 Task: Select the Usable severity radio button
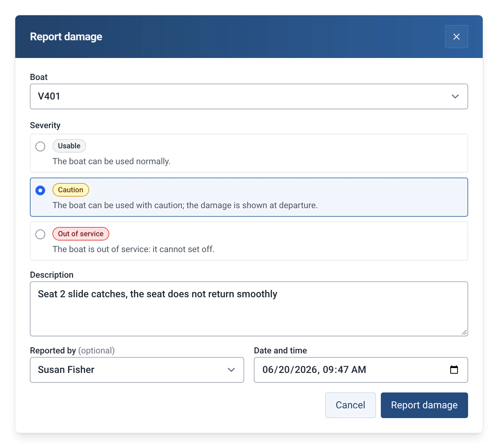click(40, 146)
